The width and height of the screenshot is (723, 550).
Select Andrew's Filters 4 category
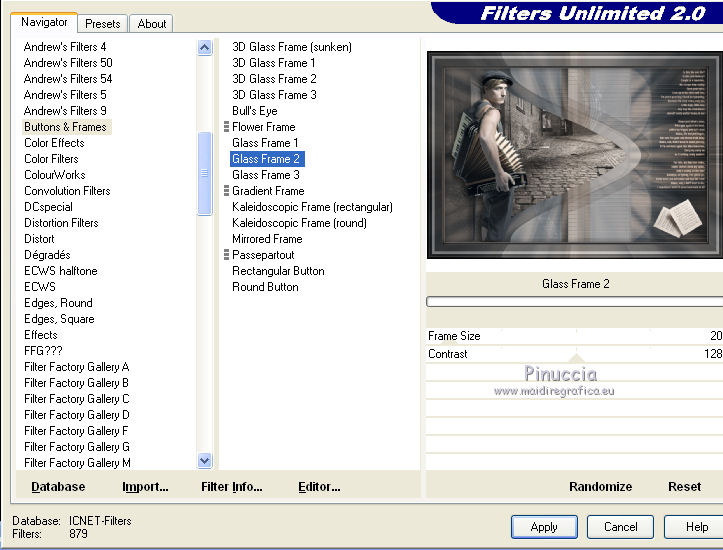click(x=65, y=47)
